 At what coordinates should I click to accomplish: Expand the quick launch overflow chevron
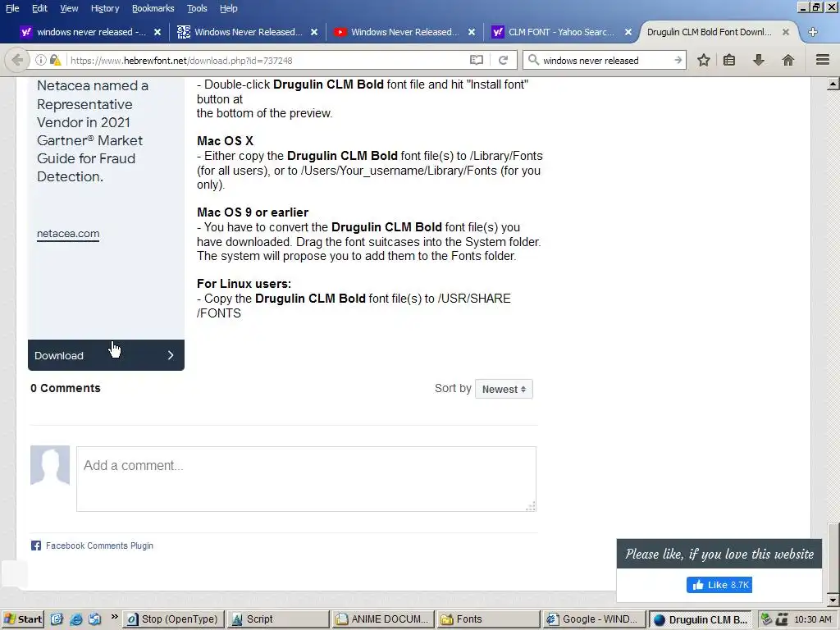[x=114, y=617]
